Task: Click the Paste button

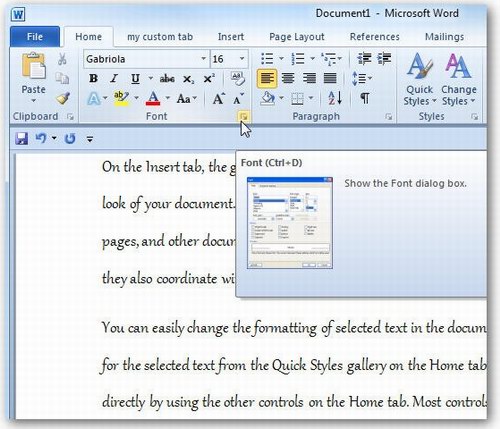Action: click(33, 77)
